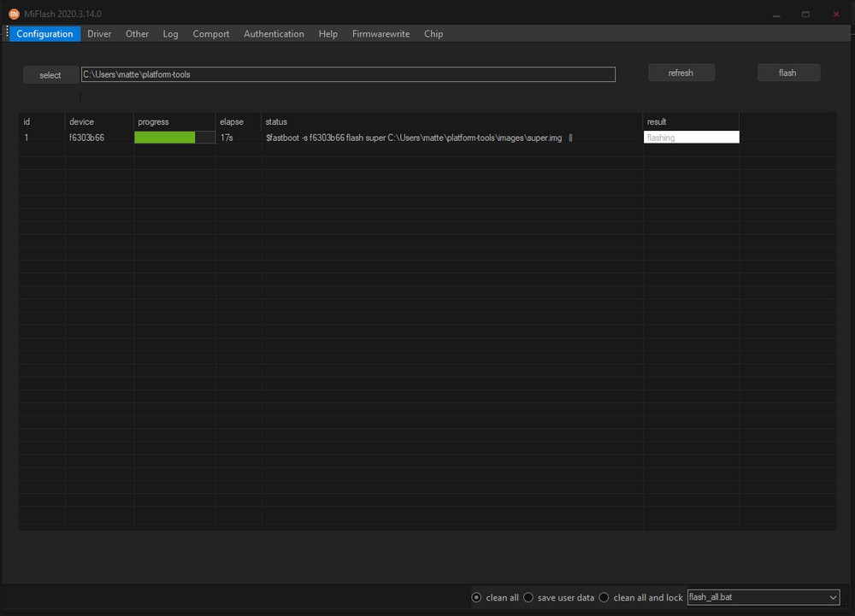Select the 'clean all' radio option
This screenshot has width=855, height=616.
point(477,597)
